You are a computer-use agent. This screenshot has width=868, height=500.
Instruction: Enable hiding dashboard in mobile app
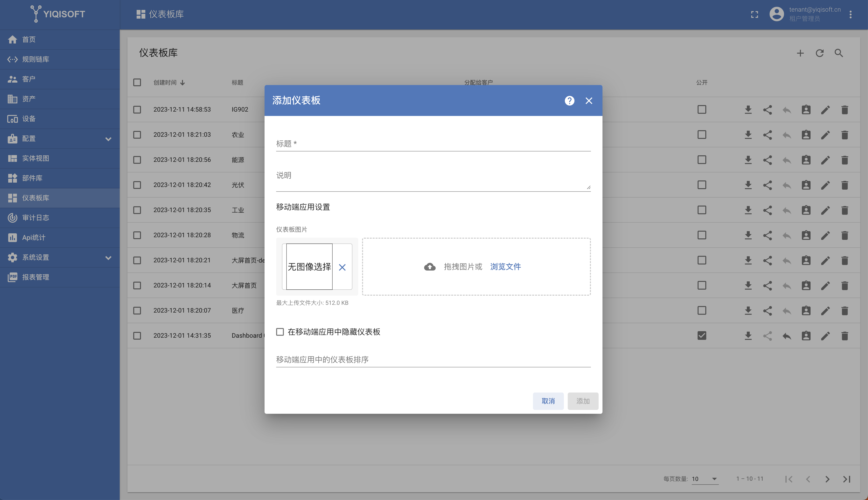(280, 332)
